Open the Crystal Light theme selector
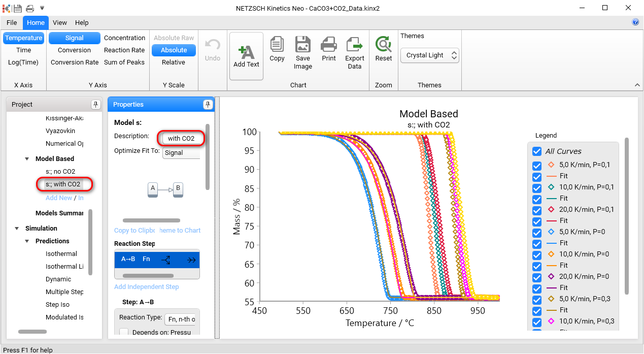644x354 pixels. [x=429, y=55]
